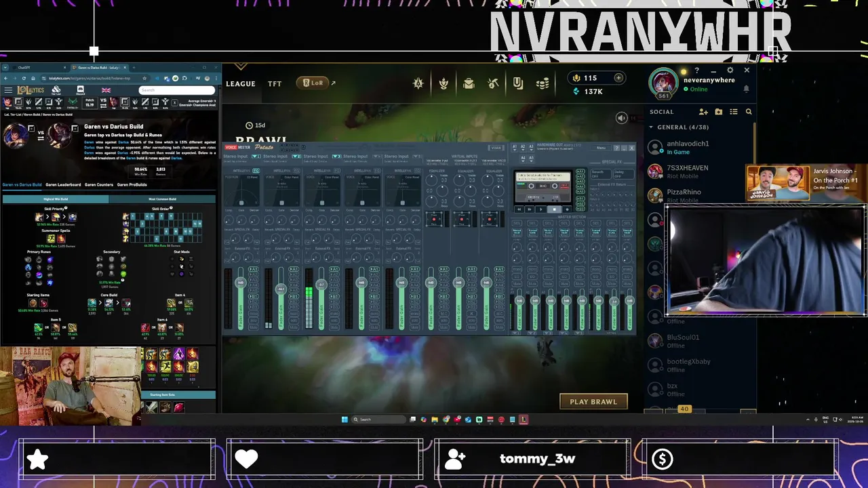Open the LoLalytics hamburger menu

tap(8, 89)
